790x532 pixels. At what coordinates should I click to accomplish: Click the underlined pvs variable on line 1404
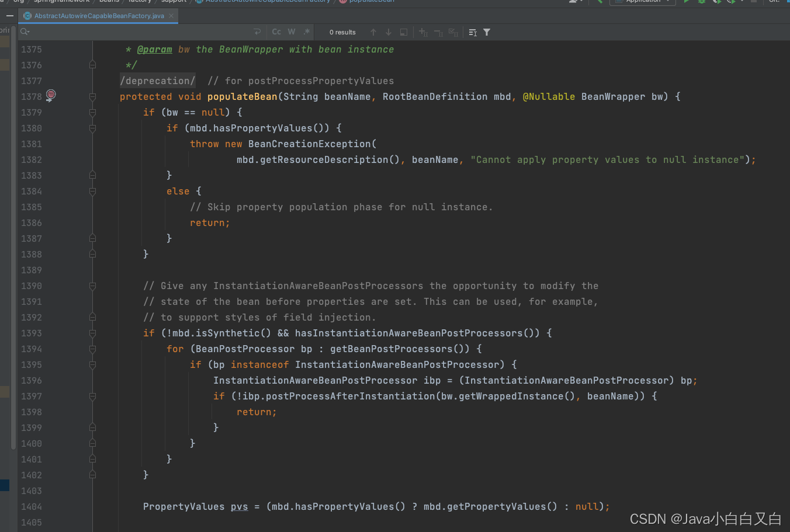pyautogui.click(x=239, y=506)
